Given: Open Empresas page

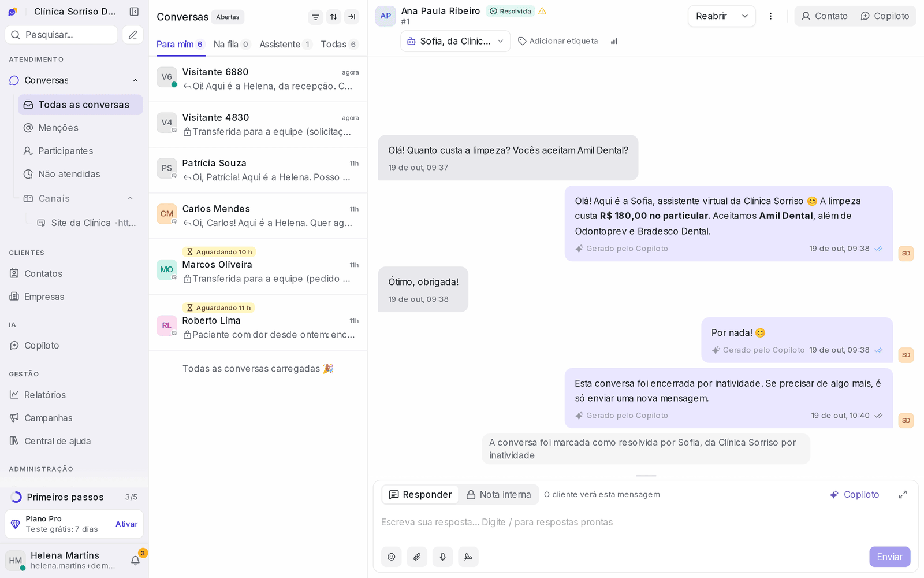Looking at the screenshot, I should (x=74, y=297).
